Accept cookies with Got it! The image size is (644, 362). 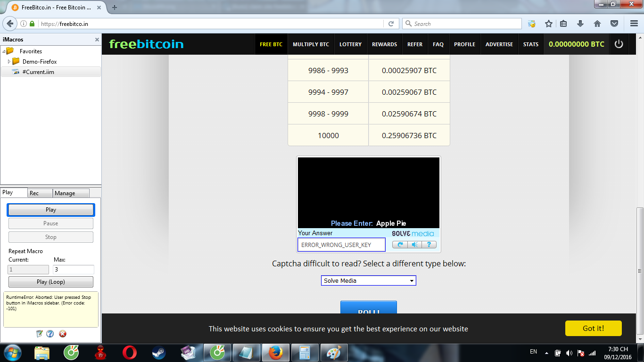coord(593,328)
